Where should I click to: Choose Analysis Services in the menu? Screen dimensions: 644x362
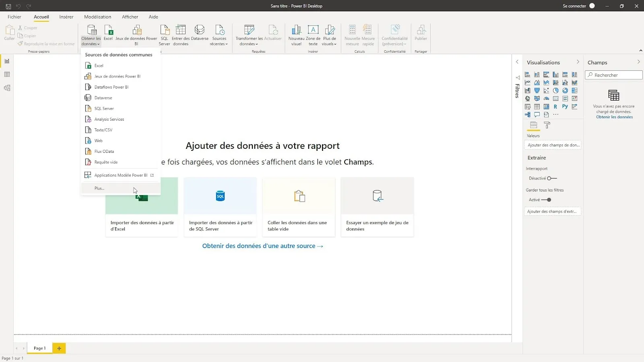point(121,119)
